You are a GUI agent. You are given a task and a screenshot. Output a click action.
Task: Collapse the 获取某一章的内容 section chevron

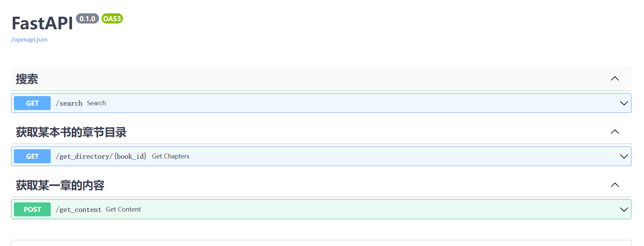(614, 185)
